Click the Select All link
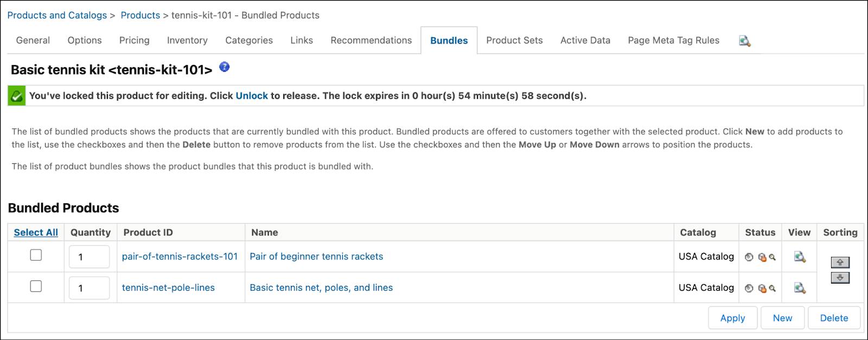Image resolution: width=868 pixels, height=340 pixels. coord(36,232)
